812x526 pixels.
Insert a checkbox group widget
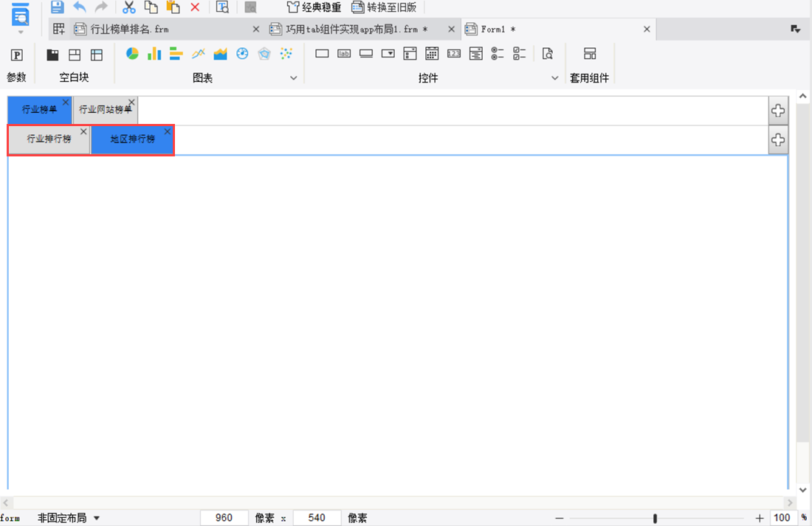click(520, 53)
